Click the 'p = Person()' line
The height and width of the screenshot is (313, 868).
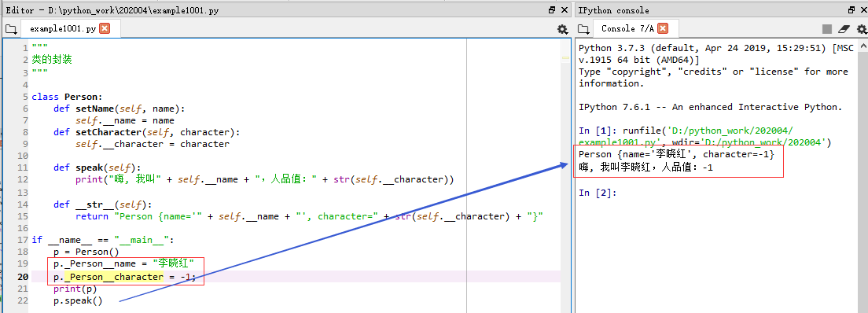[86, 252]
